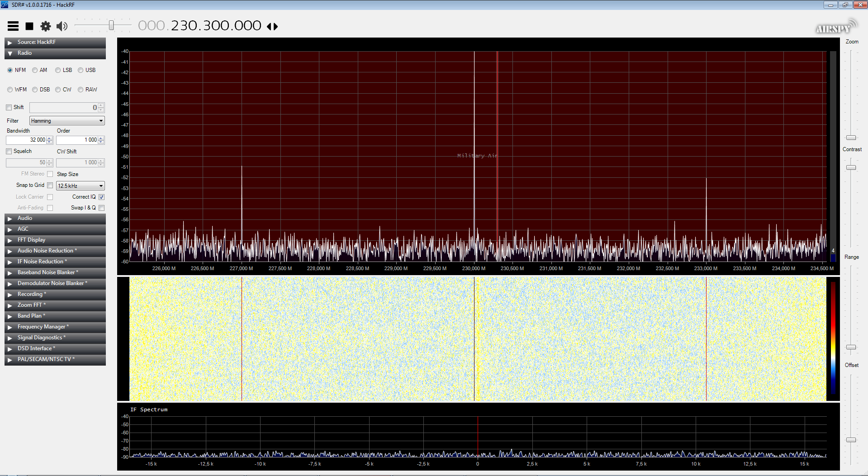The image size is (868, 476).
Task: Toggle the Correct IQ checkbox
Action: (102, 197)
